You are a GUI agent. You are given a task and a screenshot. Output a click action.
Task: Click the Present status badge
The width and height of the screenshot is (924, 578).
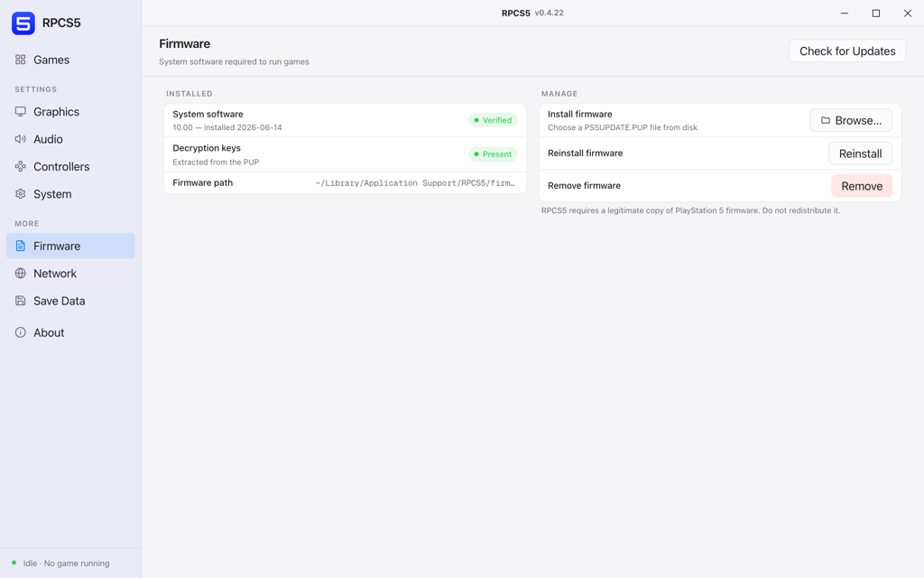click(x=493, y=154)
